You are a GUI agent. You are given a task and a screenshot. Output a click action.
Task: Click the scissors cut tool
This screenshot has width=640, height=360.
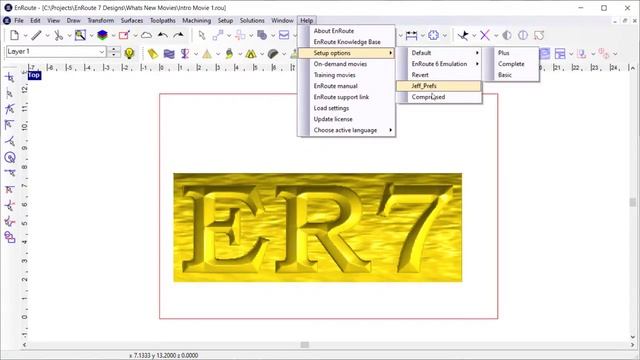pyautogui.click(x=58, y=36)
